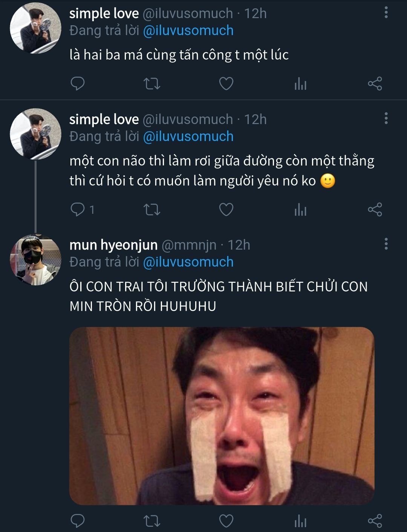Open @iluvusomuch link in mun hyeonjun's reply
Image resolution: width=407 pixels, height=532 pixels.
tap(188, 262)
